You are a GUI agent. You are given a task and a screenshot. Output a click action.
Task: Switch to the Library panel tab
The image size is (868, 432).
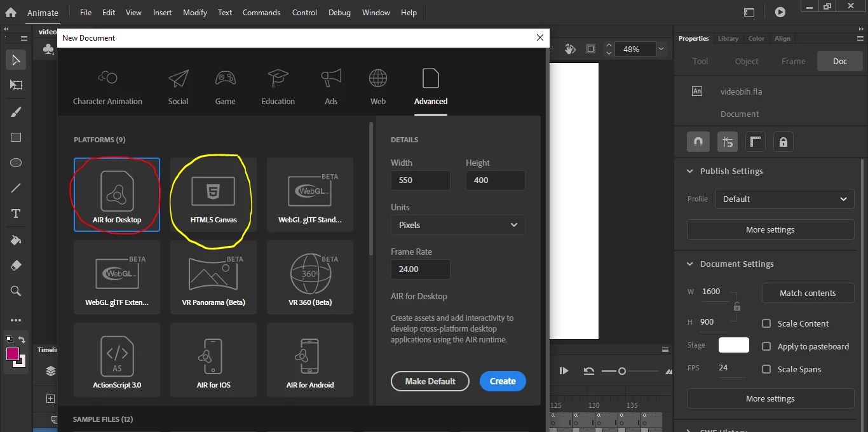pos(728,38)
